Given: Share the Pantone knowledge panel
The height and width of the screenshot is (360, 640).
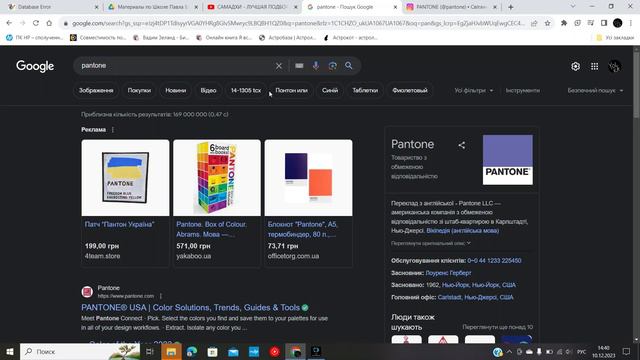Looking at the screenshot, I should 462,145.
